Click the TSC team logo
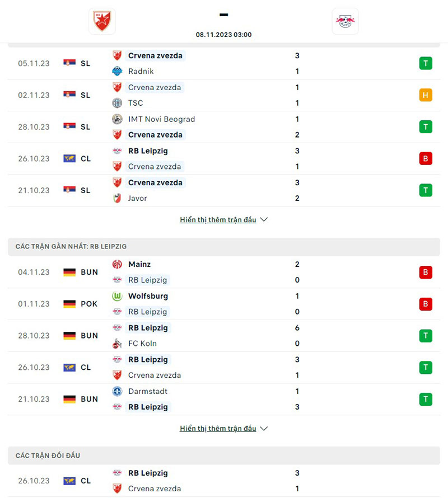This screenshot has height=498, width=448. coord(117,103)
